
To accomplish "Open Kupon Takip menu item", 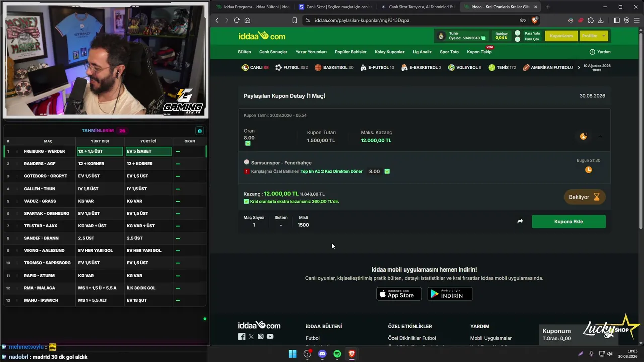I will 479,52.
